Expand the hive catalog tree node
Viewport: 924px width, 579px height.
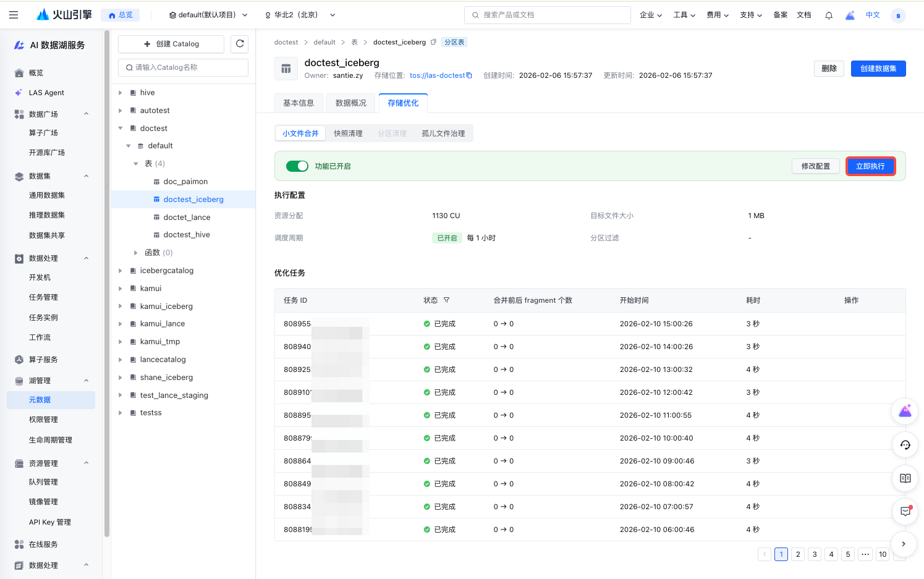(x=121, y=93)
